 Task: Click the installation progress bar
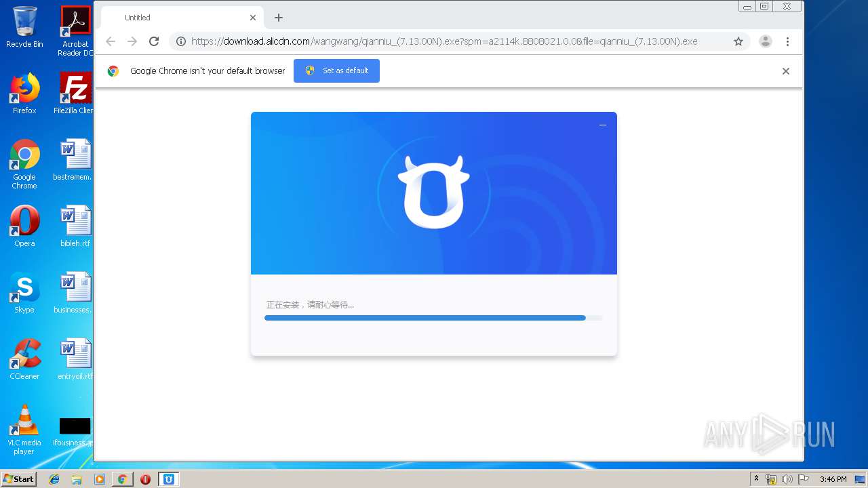click(433, 318)
